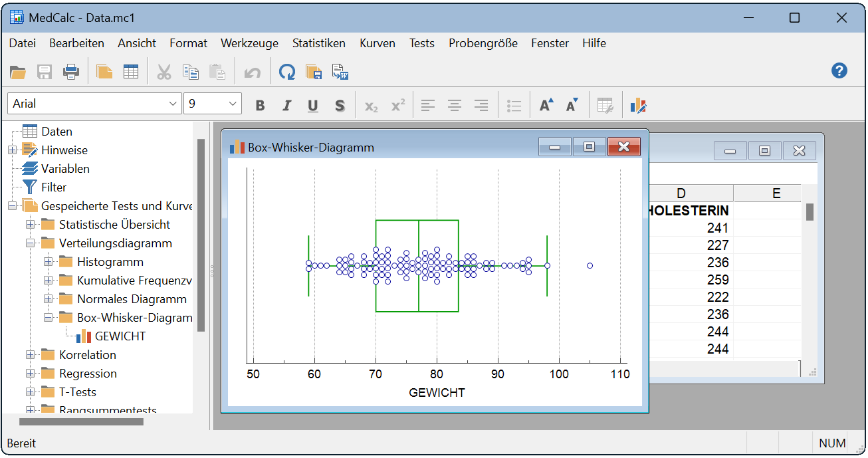Select Variablen in the tree
This screenshot has height=458, width=868.
65,169
